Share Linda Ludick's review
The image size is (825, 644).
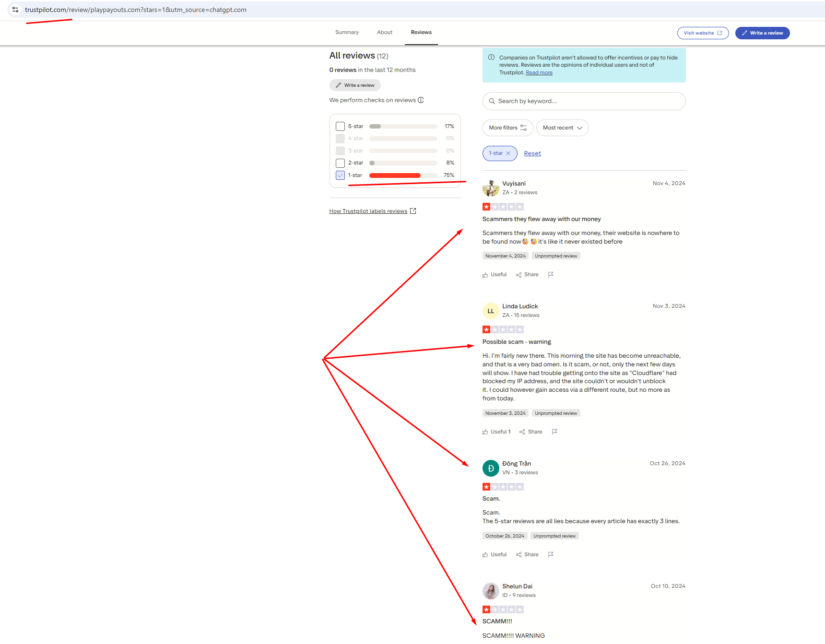530,432
